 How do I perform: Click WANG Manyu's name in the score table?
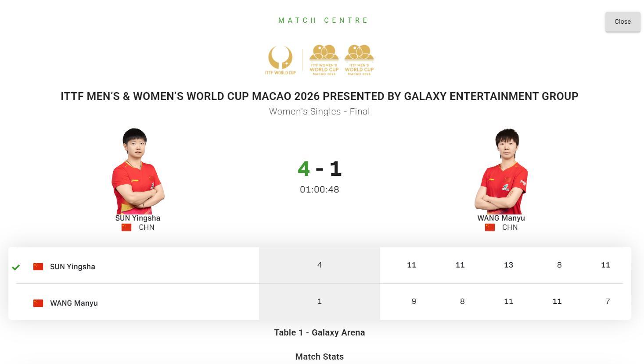74,303
